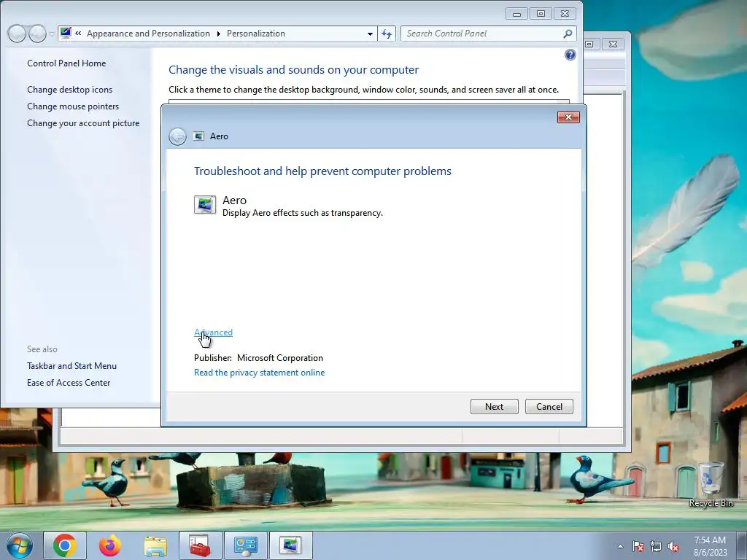Expand the address bar history dropdown
Screen dimensions: 747x560
point(370,34)
